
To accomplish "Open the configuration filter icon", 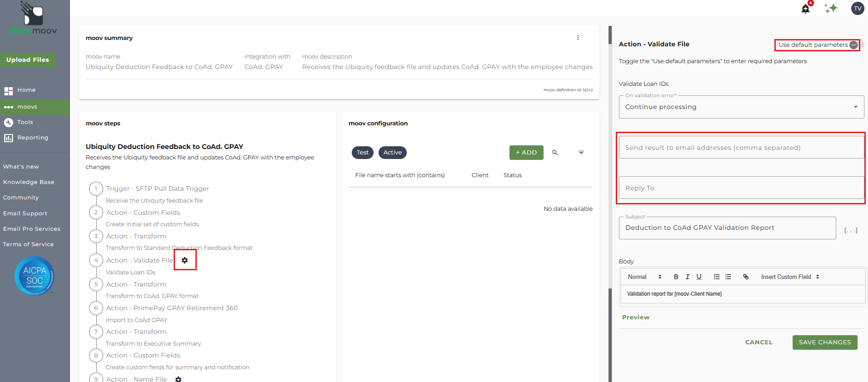I will click(x=581, y=153).
